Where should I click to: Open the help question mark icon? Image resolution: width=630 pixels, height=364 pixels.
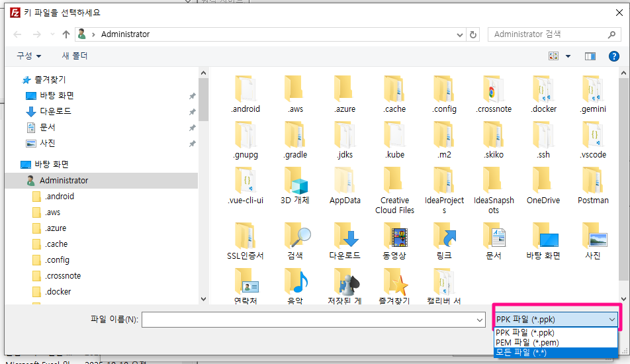613,56
